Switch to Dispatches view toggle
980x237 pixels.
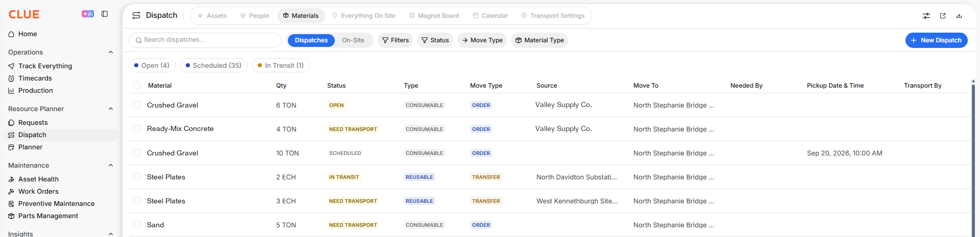(x=311, y=40)
